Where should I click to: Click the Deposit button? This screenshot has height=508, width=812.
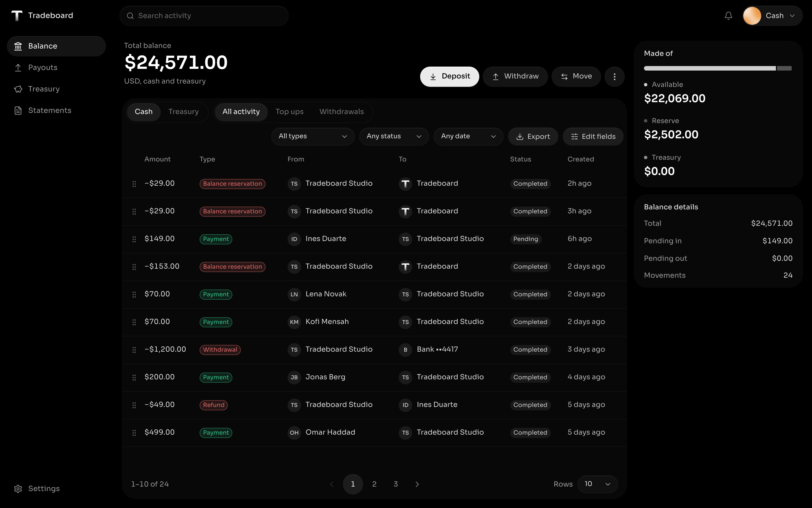[450, 76]
